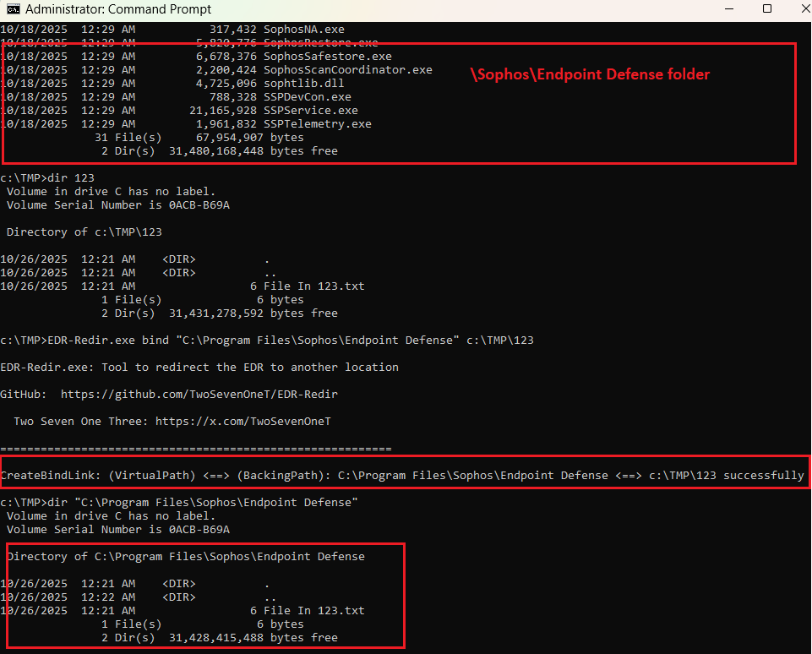Screen dimensions: 812x654
Task: Click the '31 File(s) 67,954,907 bytes' summary
Action: [199, 138]
